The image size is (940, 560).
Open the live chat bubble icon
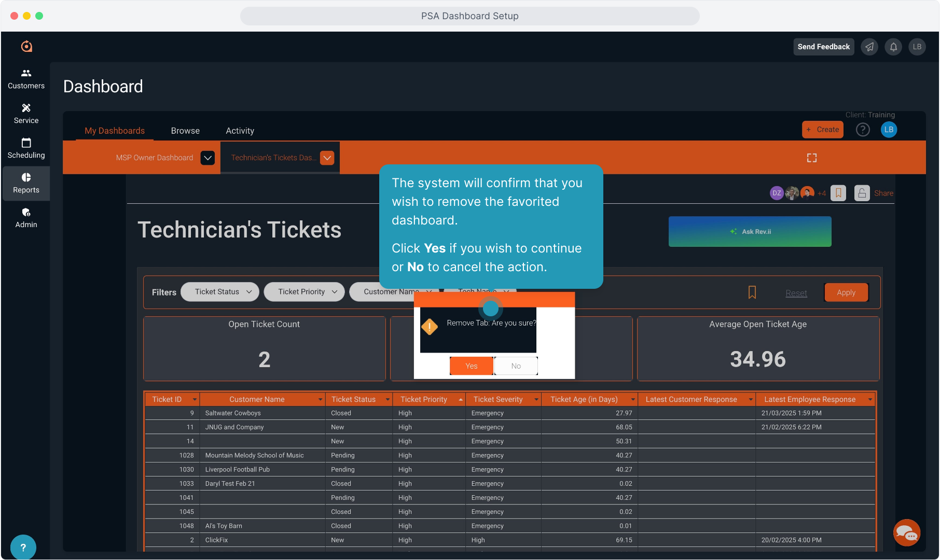(907, 533)
